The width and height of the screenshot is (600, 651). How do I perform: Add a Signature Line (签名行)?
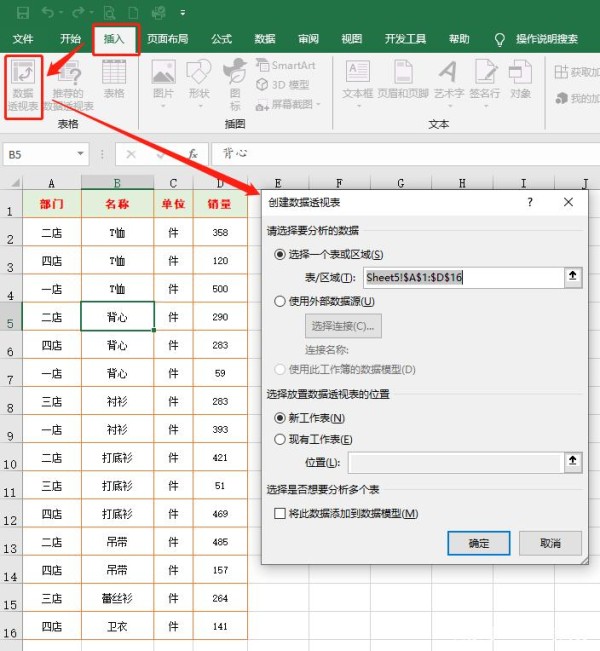(x=485, y=84)
